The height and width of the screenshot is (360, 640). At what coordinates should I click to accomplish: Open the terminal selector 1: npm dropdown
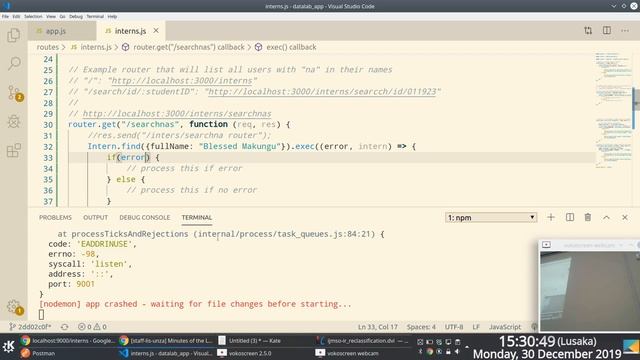point(491,218)
